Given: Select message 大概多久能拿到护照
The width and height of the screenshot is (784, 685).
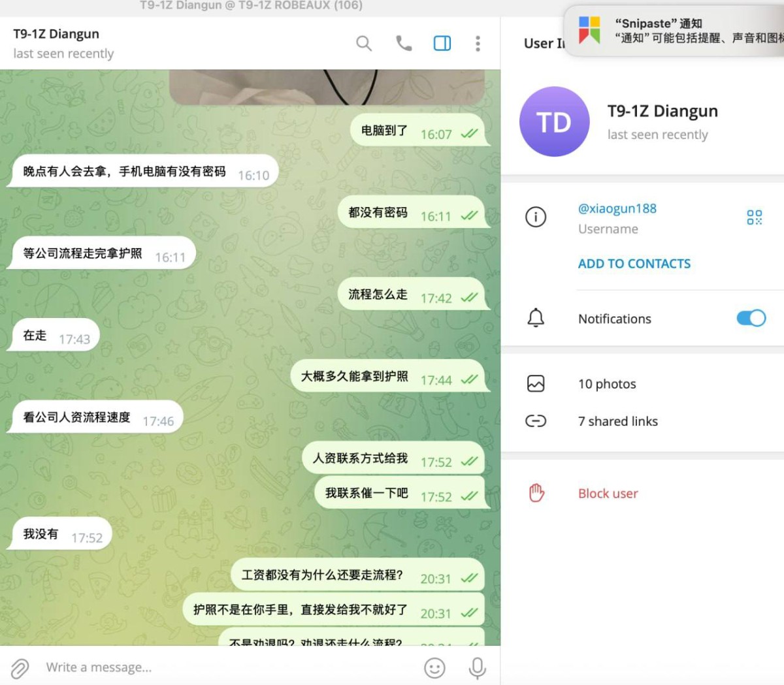Looking at the screenshot, I should (390, 377).
